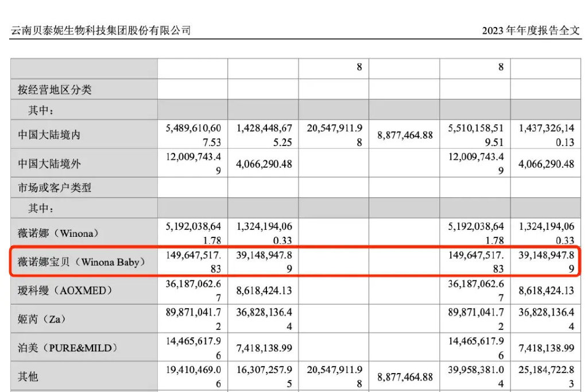The width and height of the screenshot is (588, 392).
Task: Click the cell value 1,428,448,675.25
Action: point(264,135)
